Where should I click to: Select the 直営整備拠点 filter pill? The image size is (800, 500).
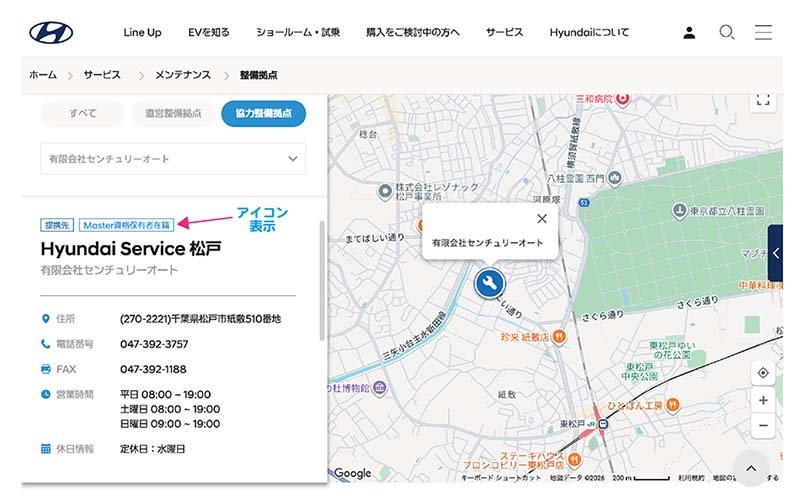(x=173, y=113)
